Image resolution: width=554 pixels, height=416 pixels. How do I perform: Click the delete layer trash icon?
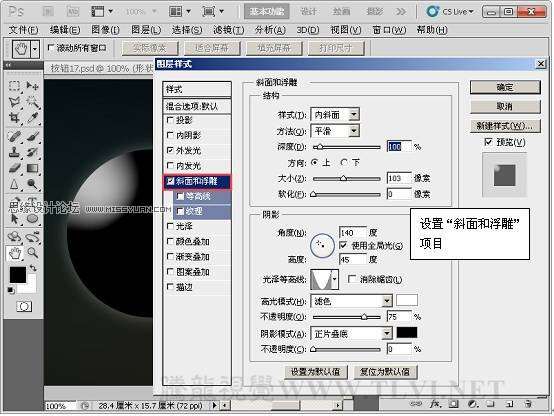(528, 404)
